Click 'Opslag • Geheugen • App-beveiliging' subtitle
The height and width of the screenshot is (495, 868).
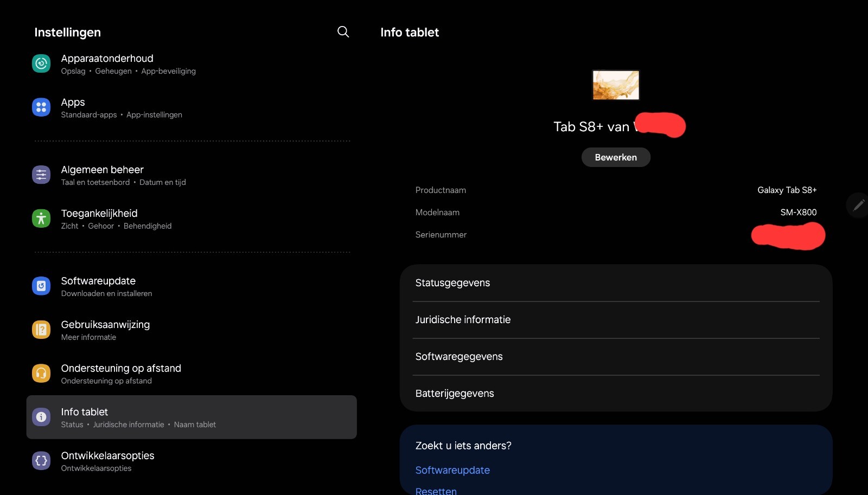pos(128,71)
